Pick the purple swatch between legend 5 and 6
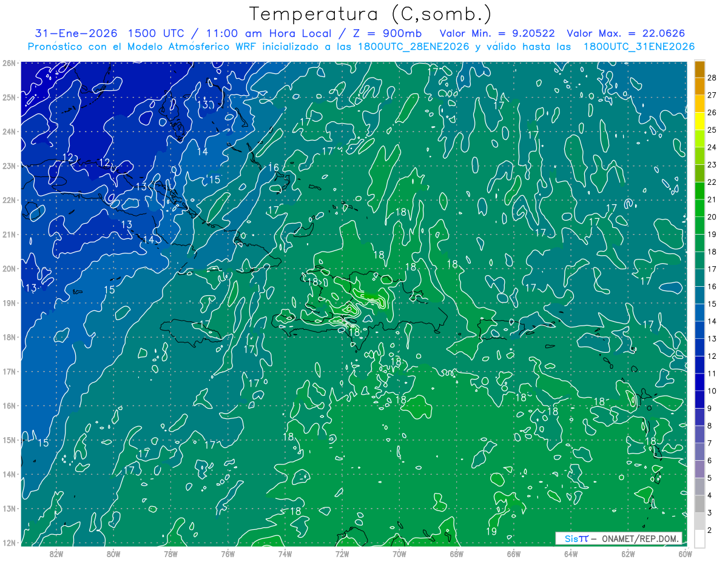The height and width of the screenshot is (562, 728). [699, 469]
